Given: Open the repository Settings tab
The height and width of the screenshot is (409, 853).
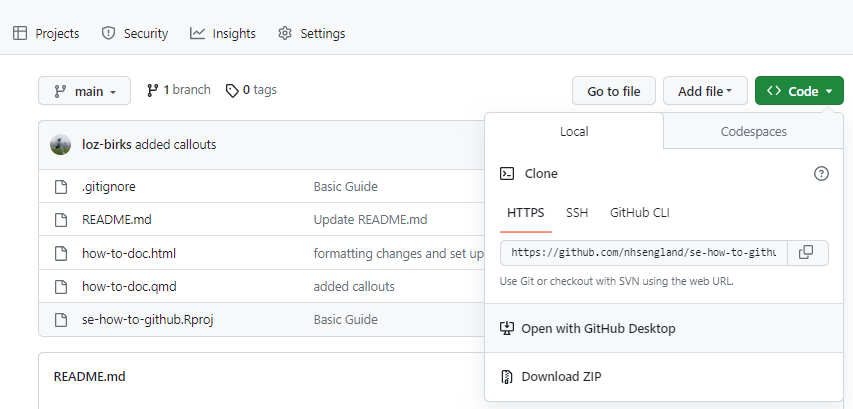Looking at the screenshot, I should pyautogui.click(x=311, y=33).
